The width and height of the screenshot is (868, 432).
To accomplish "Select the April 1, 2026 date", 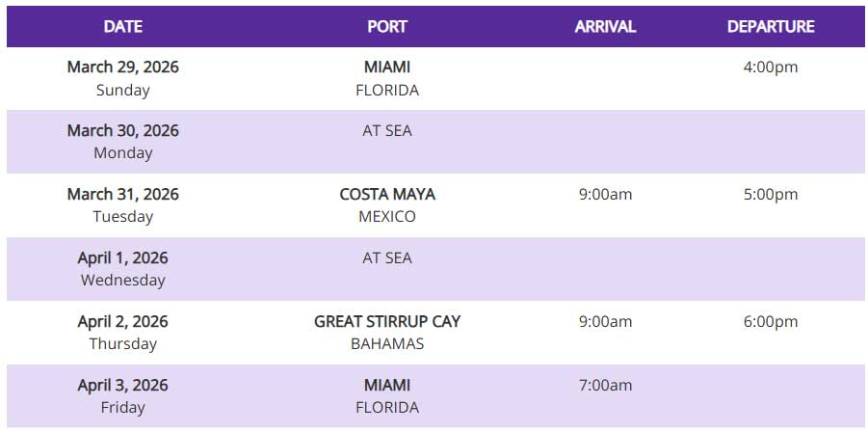I will coord(123,258).
